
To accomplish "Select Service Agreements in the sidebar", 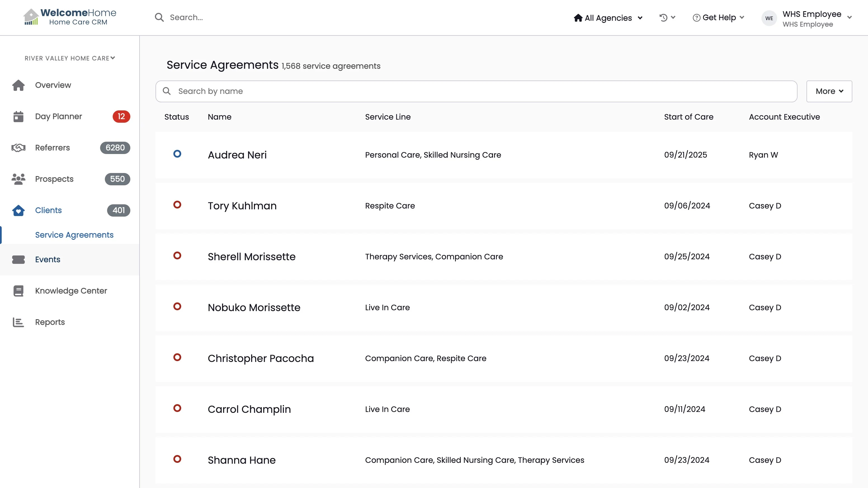I will (74, 235).
